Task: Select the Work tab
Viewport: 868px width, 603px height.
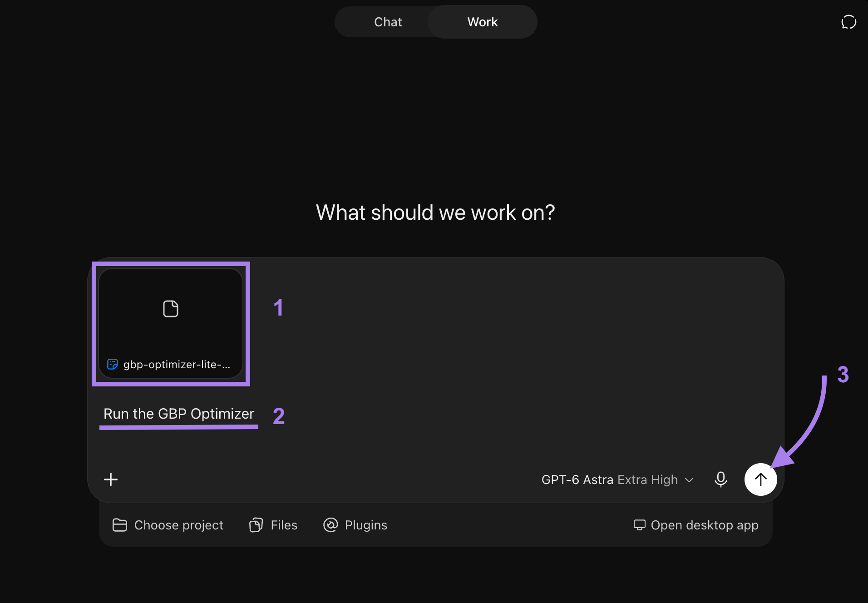Action: coord(482,22)
